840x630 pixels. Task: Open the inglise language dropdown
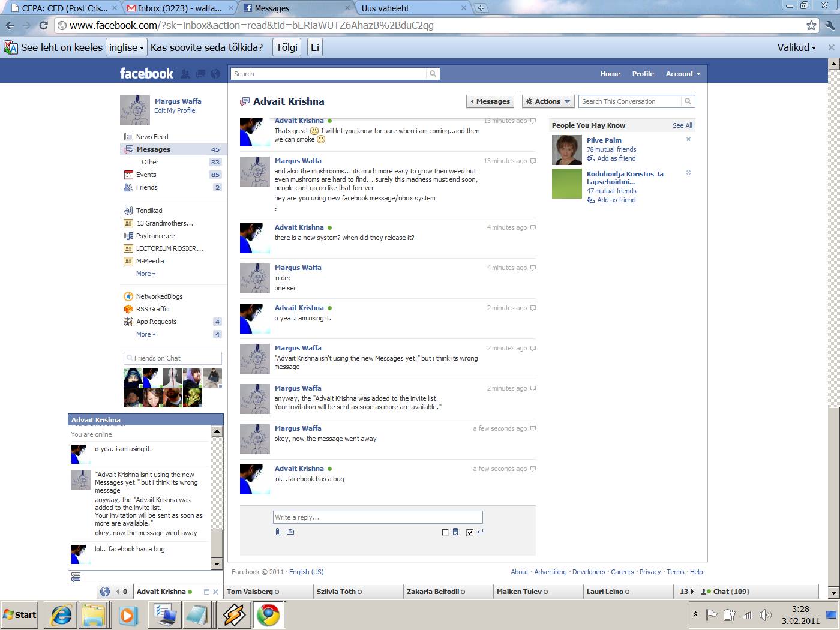click(x=127, y=47)
